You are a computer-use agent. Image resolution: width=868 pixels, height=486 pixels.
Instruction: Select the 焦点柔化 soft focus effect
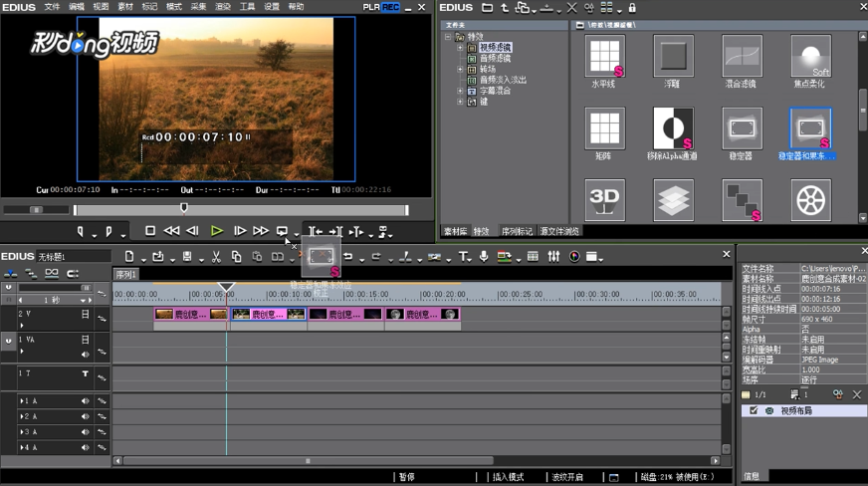810,56
